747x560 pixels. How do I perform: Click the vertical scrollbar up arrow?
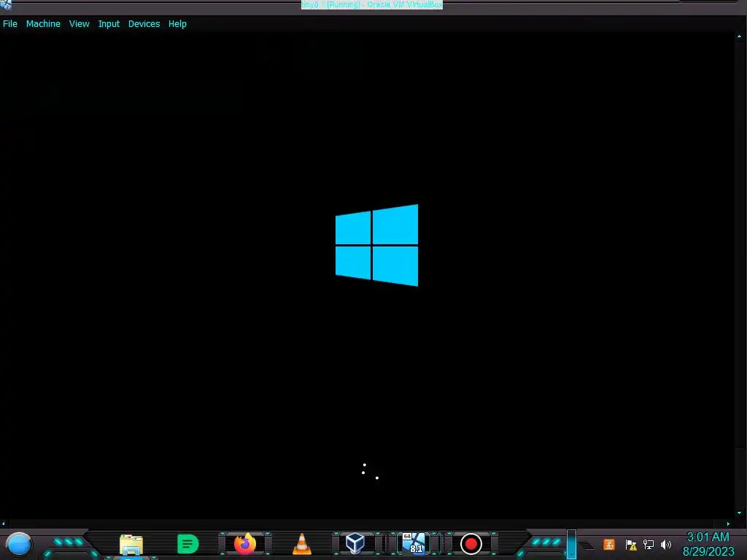pos(739,36)
